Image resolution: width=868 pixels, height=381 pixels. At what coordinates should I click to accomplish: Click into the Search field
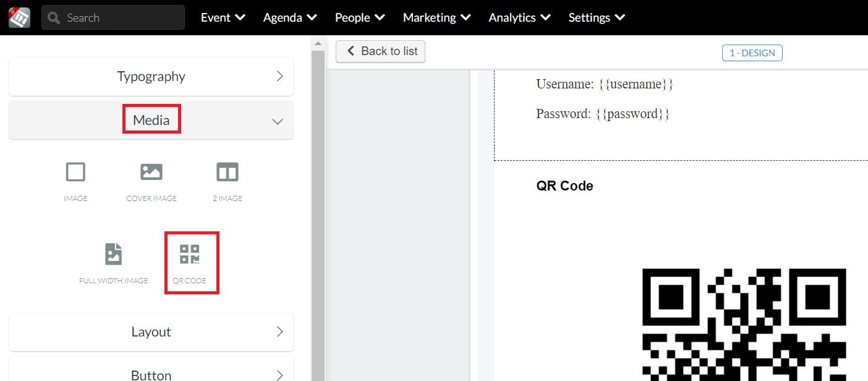(x=113, y=17)
